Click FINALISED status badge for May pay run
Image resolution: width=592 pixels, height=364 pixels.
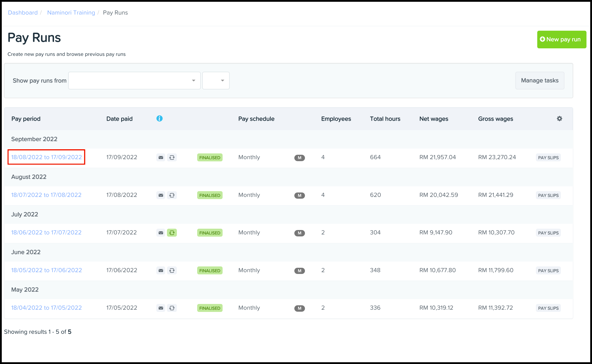(x=210, y=308)
